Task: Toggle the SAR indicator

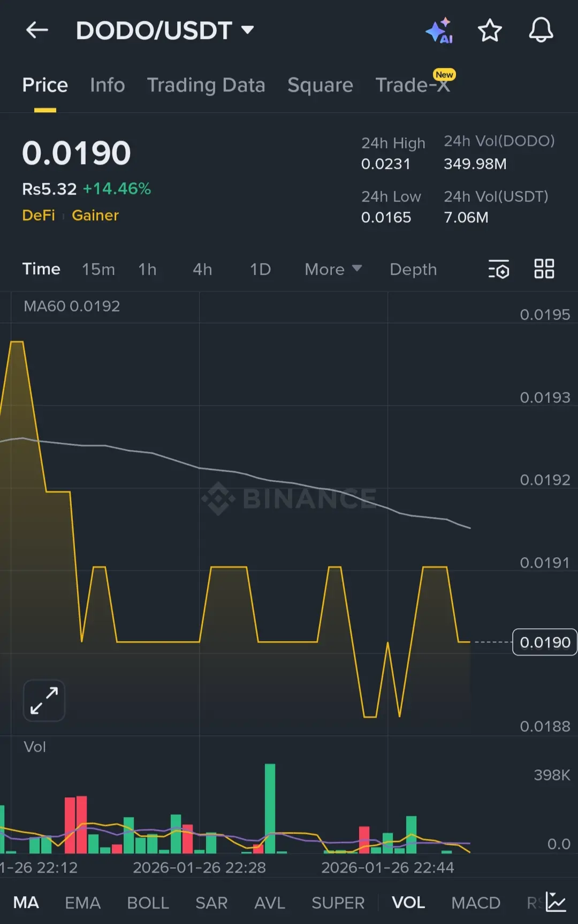Action: click(x=211, y=903)
